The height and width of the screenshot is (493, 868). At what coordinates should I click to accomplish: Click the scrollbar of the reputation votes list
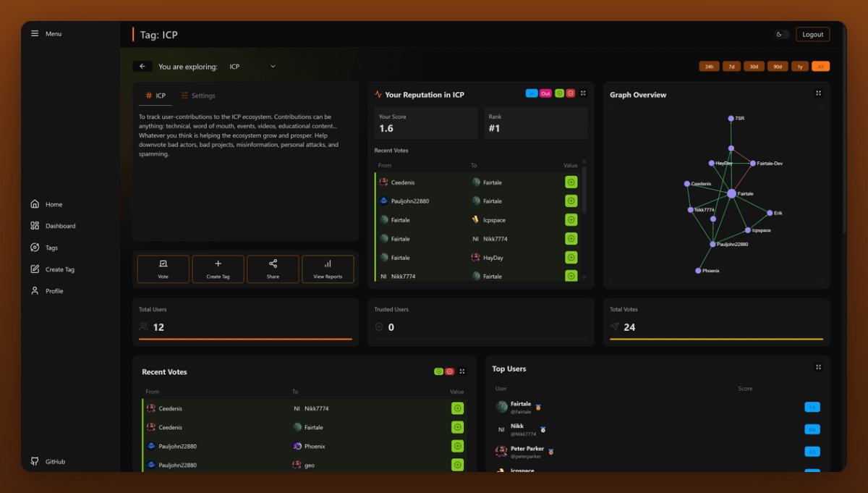tap(584, 190)
